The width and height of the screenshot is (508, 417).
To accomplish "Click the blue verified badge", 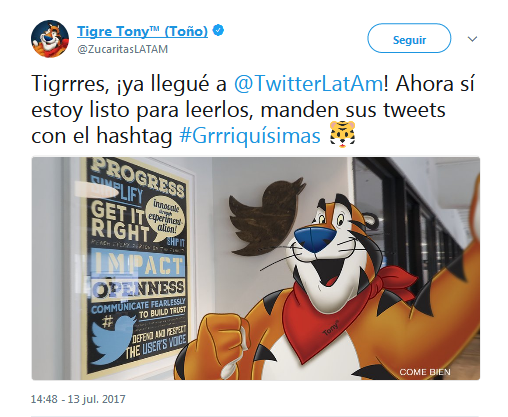I will click(x=218, y=31).
